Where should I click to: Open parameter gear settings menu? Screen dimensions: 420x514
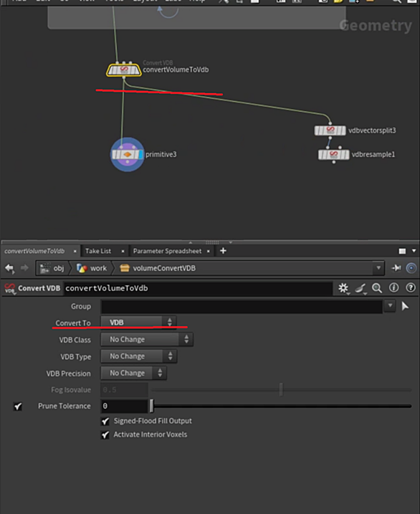tap(343, 287)
